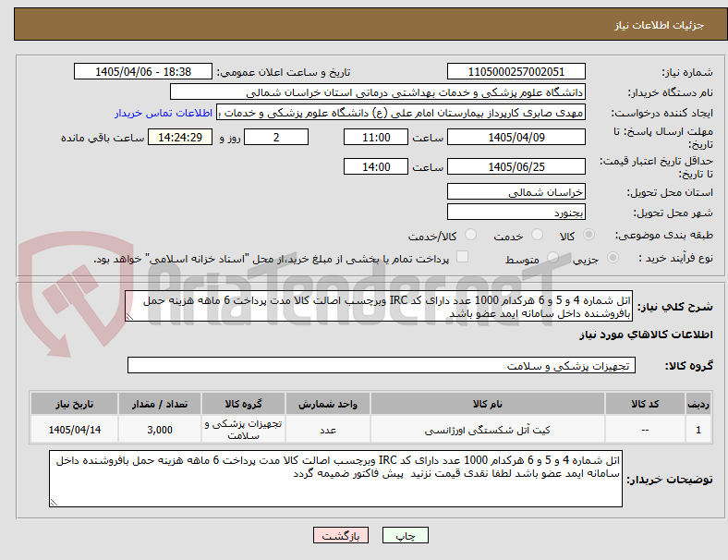Viewport: 728px width, 560px height.
Task: Click the گروه کالا field تجهیزات پزشکی و سلامت
Action: [382, 365]
